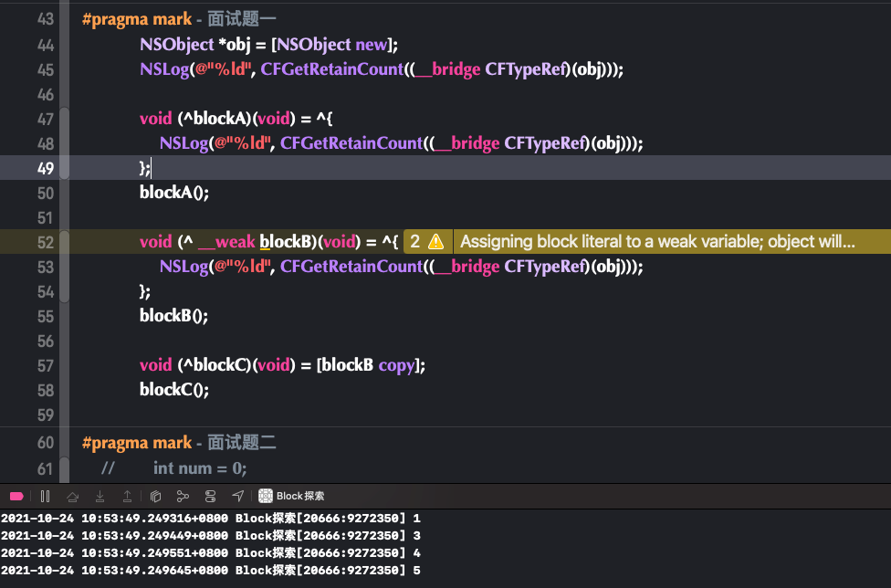The width and height of the screenshot is (891, 588).
Task: Toggle the breakpoints activation button
Action: pos(16,496)
